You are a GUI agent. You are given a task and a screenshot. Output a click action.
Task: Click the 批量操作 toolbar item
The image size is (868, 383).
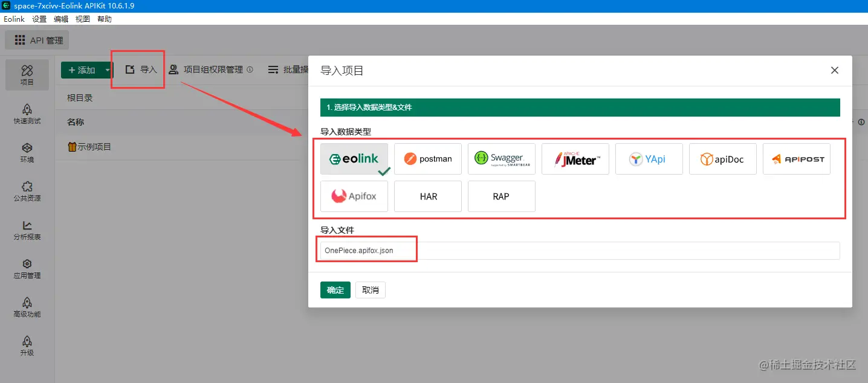coord(289,69)
